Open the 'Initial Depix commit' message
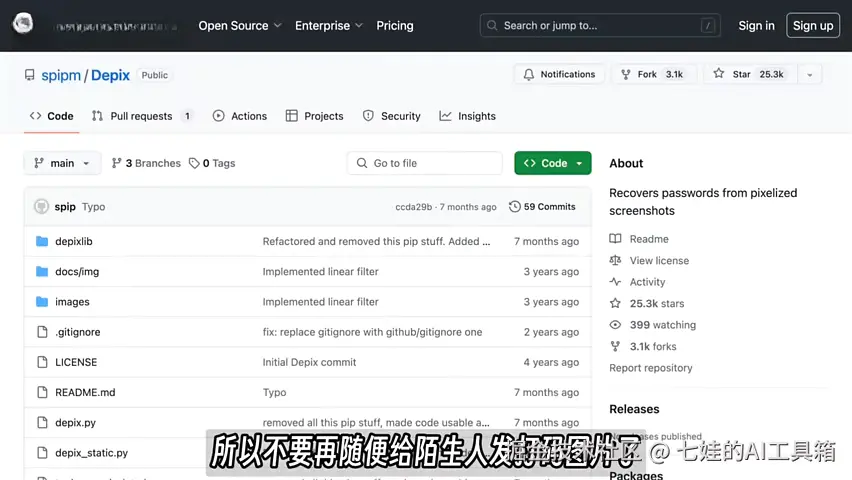This screenshot has height=480, width=852. [x=309, y=362]
